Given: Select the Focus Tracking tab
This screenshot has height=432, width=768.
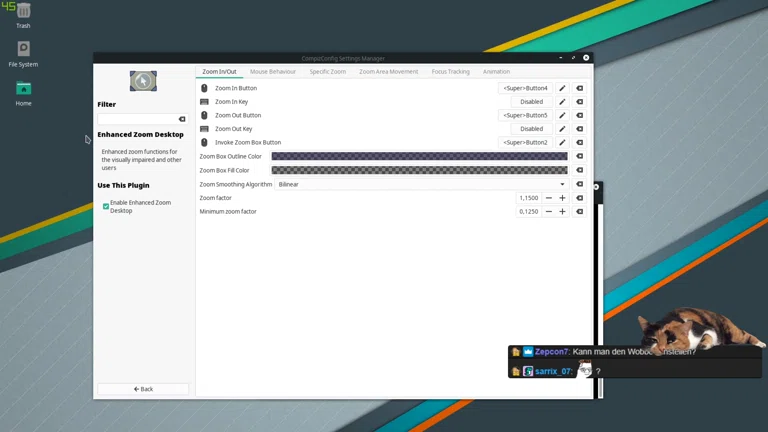Looking at the screenshot, I should point(451,72).
